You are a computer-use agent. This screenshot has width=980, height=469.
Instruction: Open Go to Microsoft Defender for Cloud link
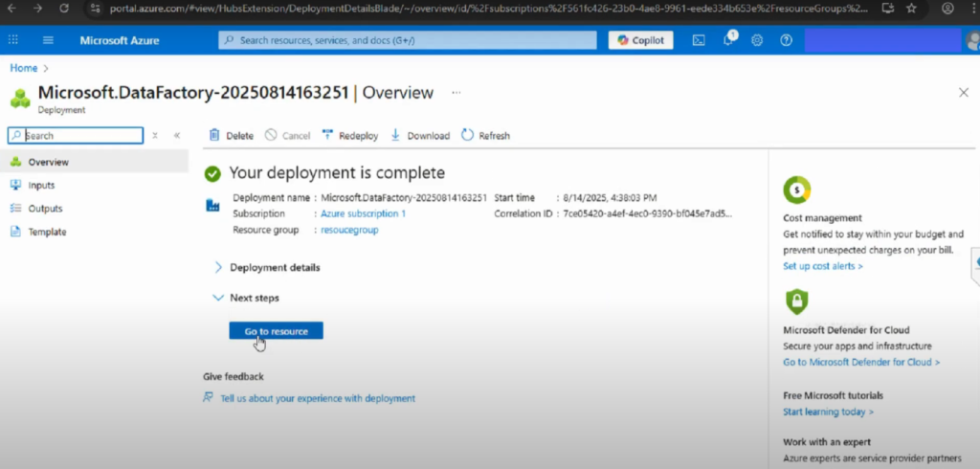pos(861,362)
